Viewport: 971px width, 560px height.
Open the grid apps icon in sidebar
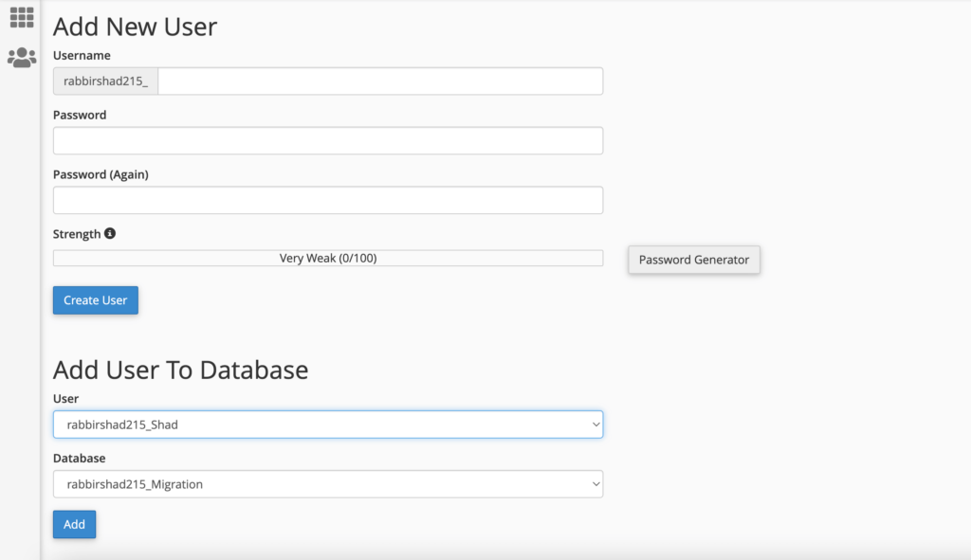click(x=22, y=17)
